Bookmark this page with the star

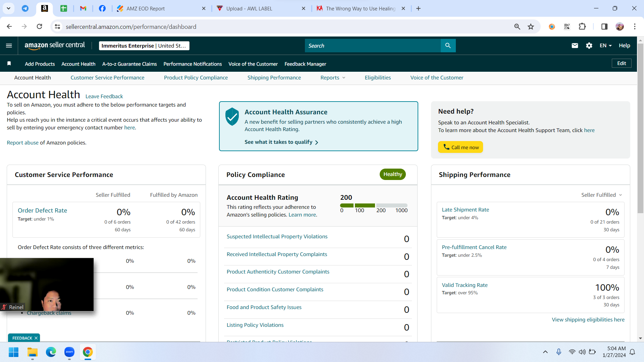[531, 26]
